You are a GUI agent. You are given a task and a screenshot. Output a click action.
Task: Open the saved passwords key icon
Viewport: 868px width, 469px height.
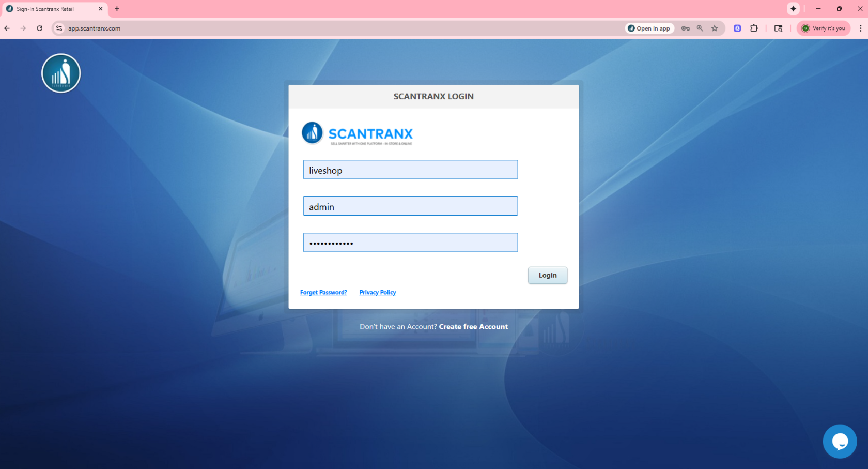pos(685,28)
